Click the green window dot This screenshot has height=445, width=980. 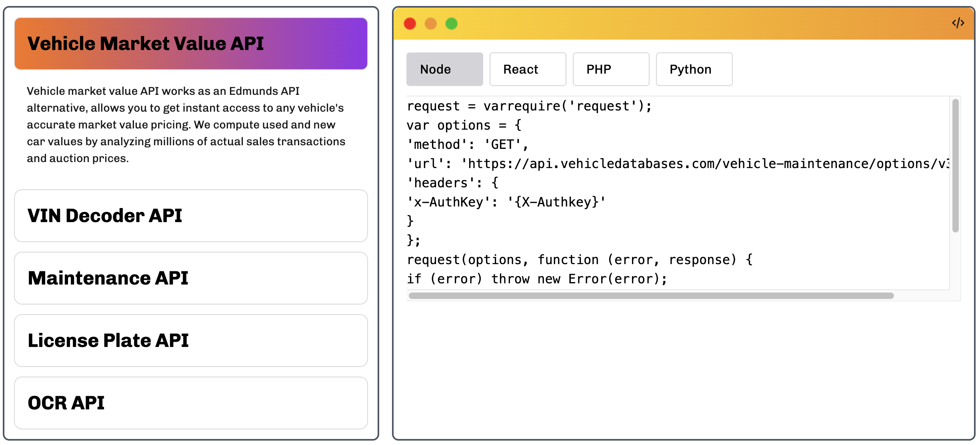[x=452, y=24]
